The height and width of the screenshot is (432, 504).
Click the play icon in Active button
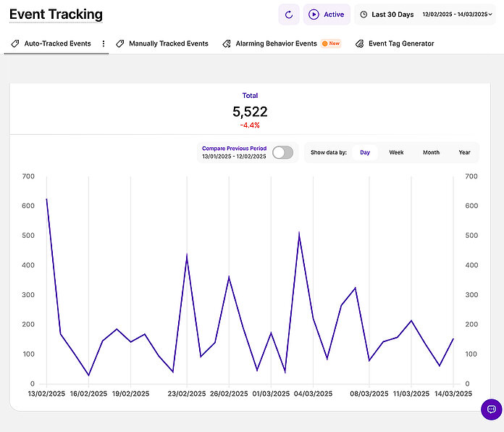tap(314, 14)
